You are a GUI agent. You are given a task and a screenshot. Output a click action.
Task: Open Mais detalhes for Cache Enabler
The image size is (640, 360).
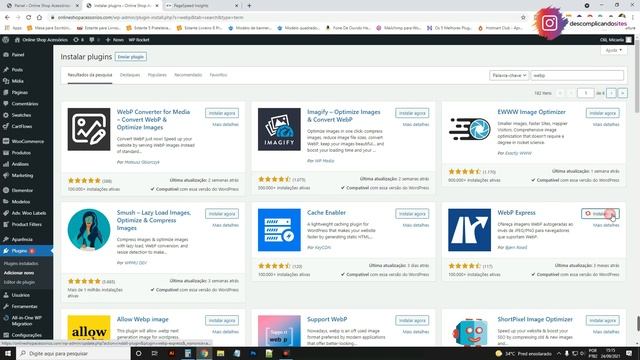click(416, 225)
